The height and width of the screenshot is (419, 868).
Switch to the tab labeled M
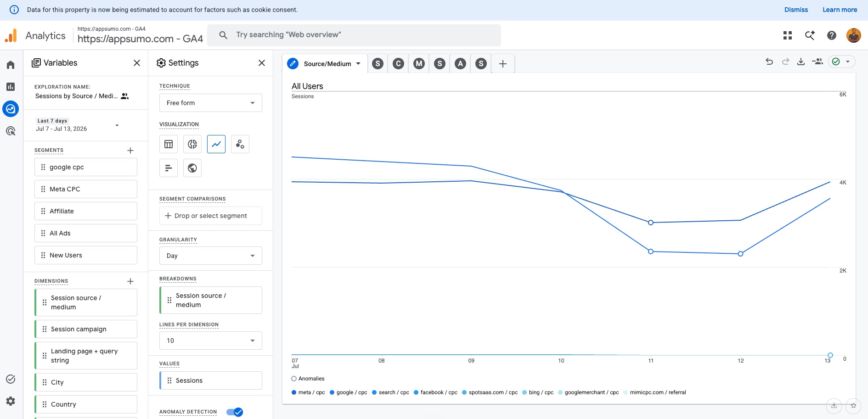click(419, 64)
